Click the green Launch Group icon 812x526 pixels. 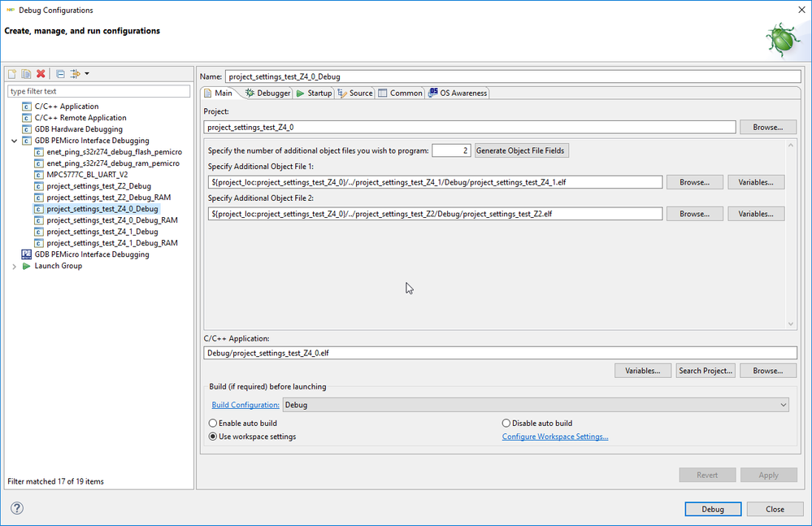tap(26, 266)
